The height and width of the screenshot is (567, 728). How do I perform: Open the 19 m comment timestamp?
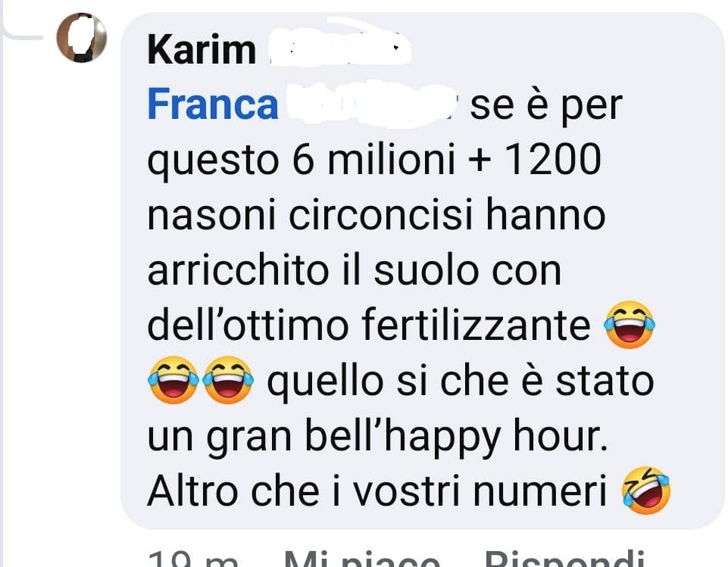tap(194, 559)
